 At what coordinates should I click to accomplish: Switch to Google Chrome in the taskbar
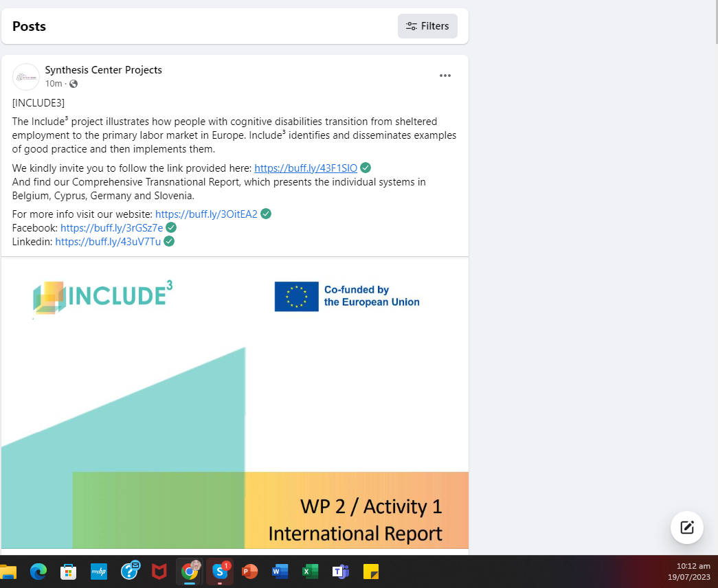(190, 571)
